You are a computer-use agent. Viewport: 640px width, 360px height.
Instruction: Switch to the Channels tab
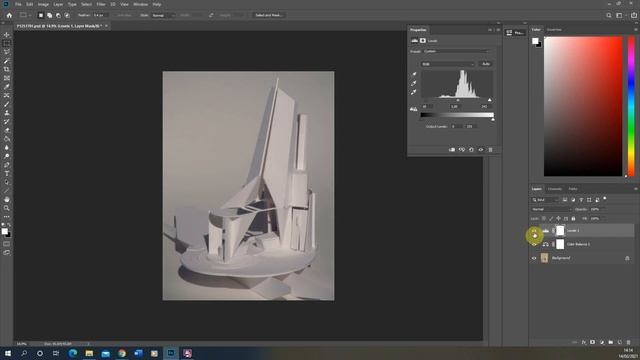pos(554,189)
